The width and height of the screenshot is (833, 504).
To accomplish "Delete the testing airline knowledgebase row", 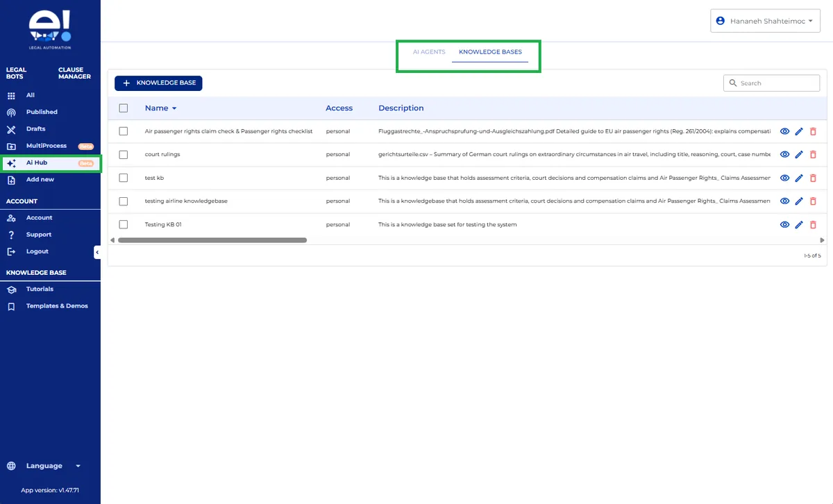I will coord(813,201).
